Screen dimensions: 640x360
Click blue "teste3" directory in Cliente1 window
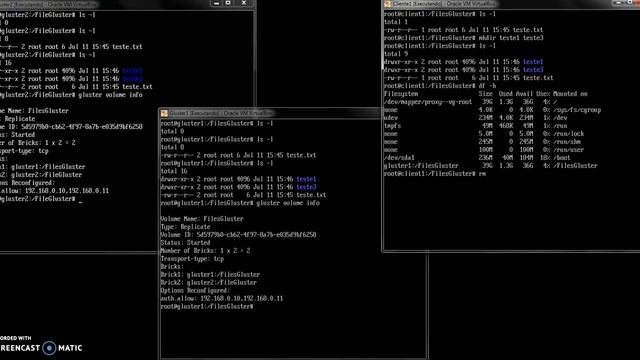(533, 70)
